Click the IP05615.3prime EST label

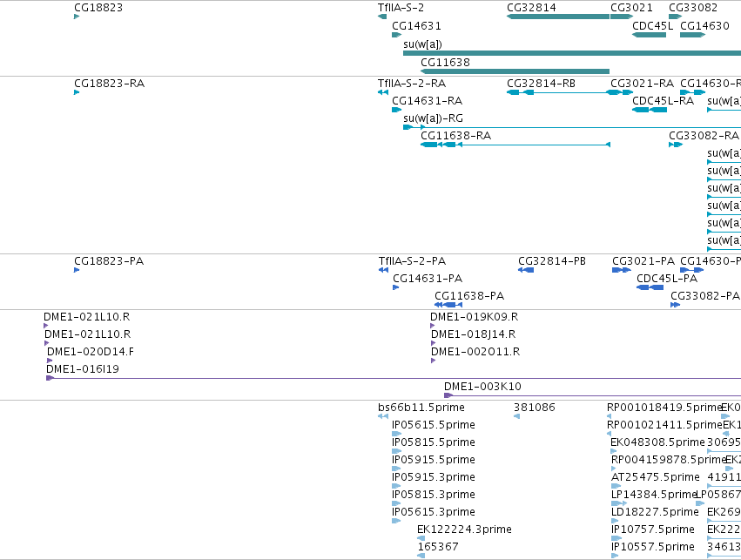click(434, 512)
